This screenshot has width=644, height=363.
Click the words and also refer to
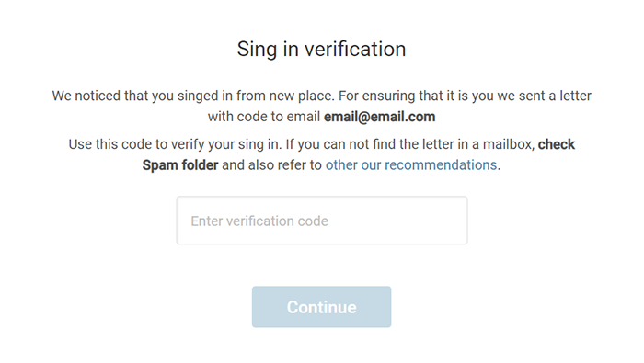click(x=272, y=164)
